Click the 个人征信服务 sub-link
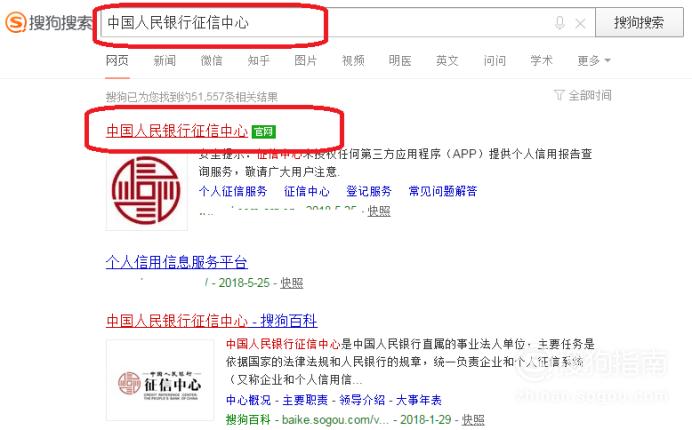Screen dimensions: 692x430 coord(233,191)
